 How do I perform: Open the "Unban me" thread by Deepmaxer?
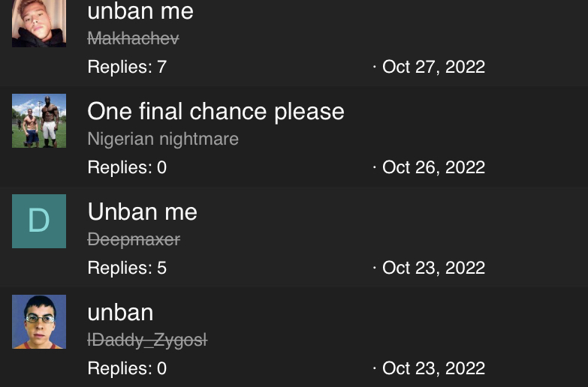[142, 211]
